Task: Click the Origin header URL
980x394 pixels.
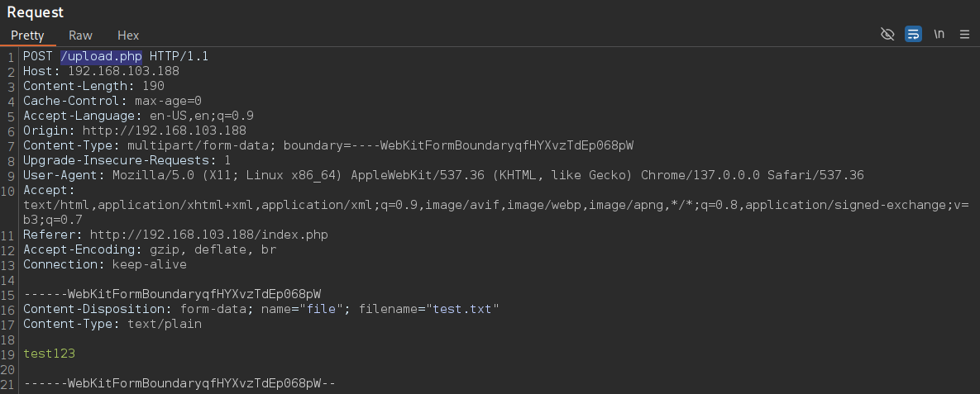Action: click(165, 131)
